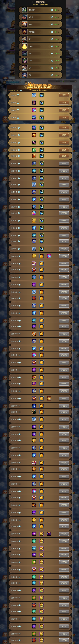Screen dimensions: 79x644
Task: Click first reward icon in 收集7500 row
Action: point(34,220)
